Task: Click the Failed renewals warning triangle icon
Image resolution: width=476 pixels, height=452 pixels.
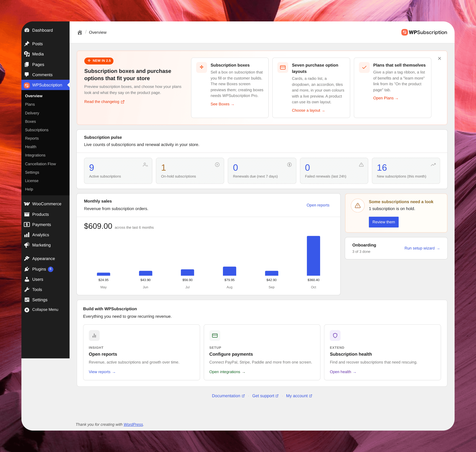Action: [361, 165]
